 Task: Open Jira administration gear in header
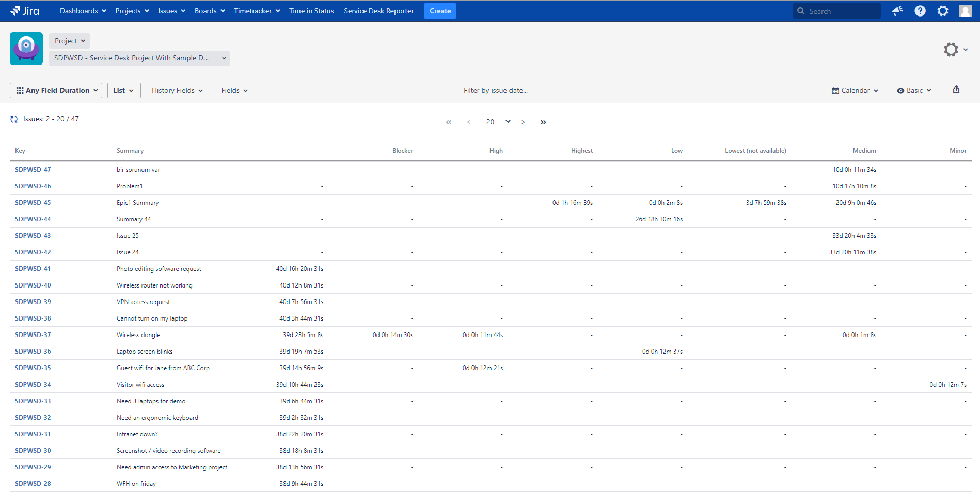coord(943,11)
